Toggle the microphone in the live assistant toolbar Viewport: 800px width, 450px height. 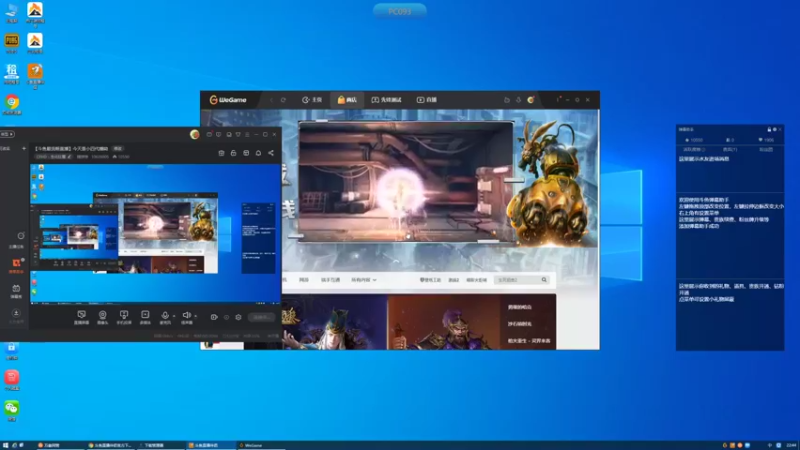[x=165, y=317]
